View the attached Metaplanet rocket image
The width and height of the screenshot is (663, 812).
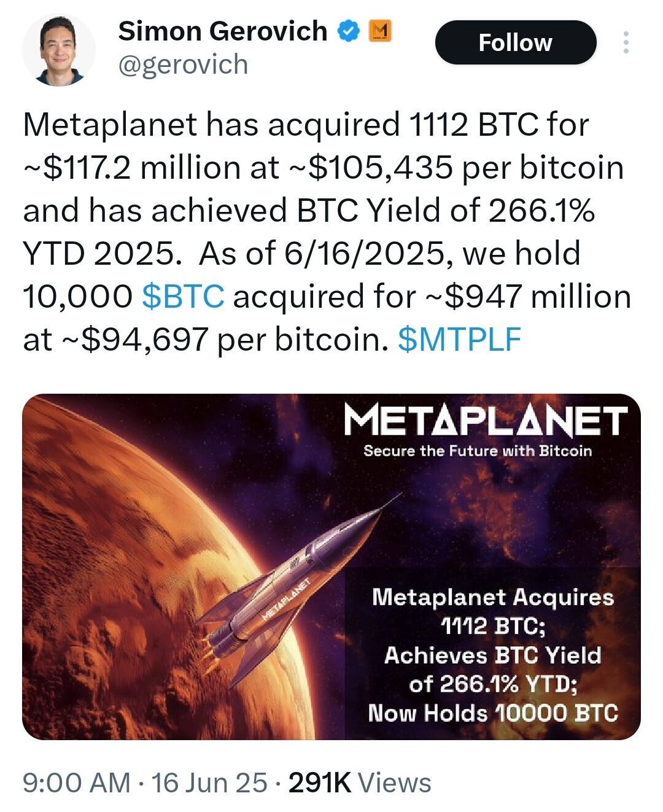point(331,567)
